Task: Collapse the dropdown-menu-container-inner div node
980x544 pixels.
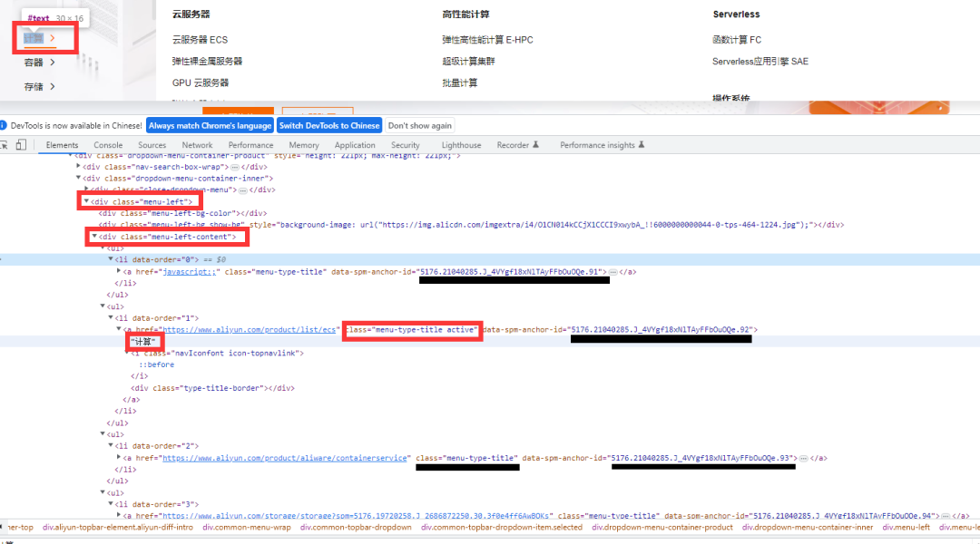Action: pos(78,178)
